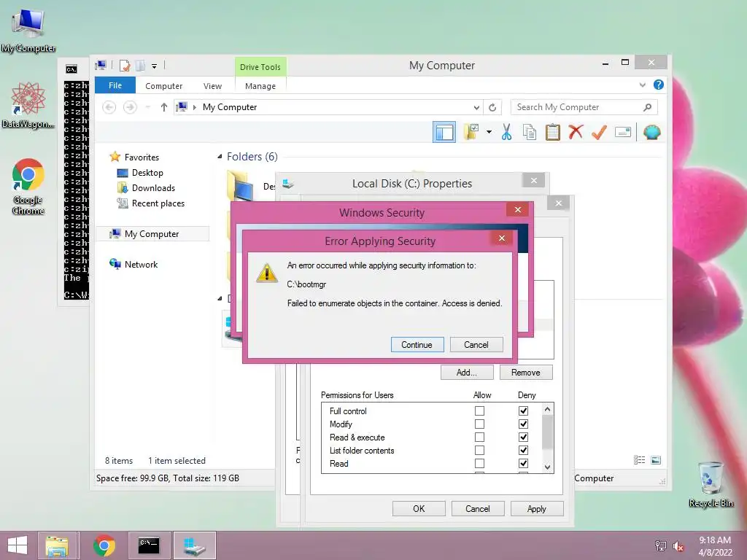Refresh the My Computer view
This screenshot has width=747, height=560.
492,108
